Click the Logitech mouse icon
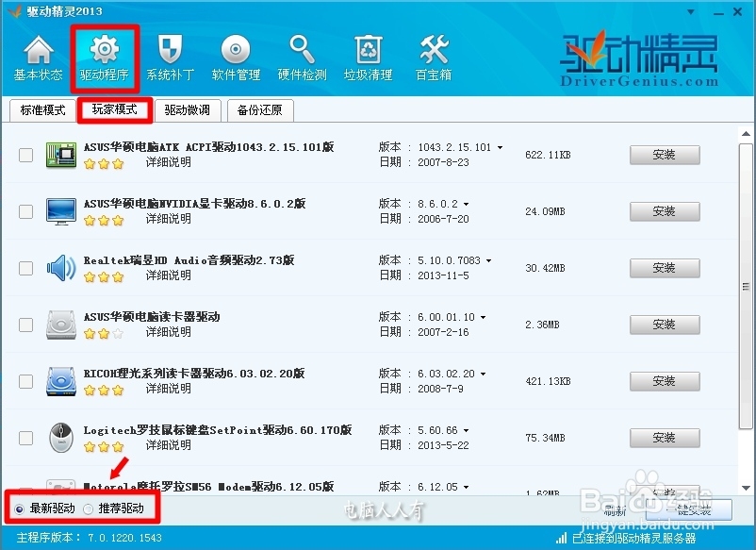 61,438
